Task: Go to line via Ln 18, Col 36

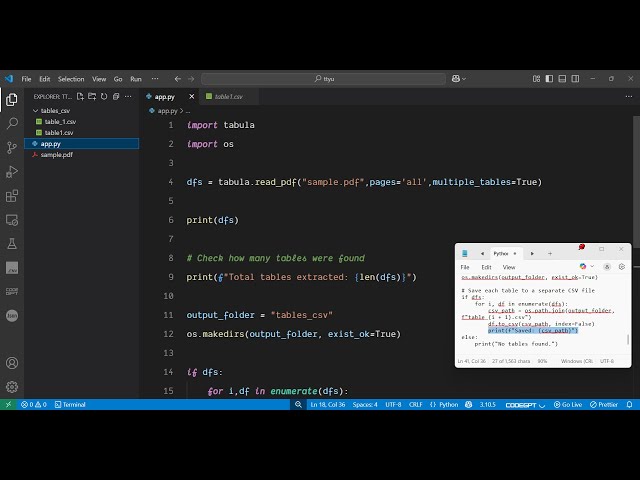Action: tap(328, 404)
